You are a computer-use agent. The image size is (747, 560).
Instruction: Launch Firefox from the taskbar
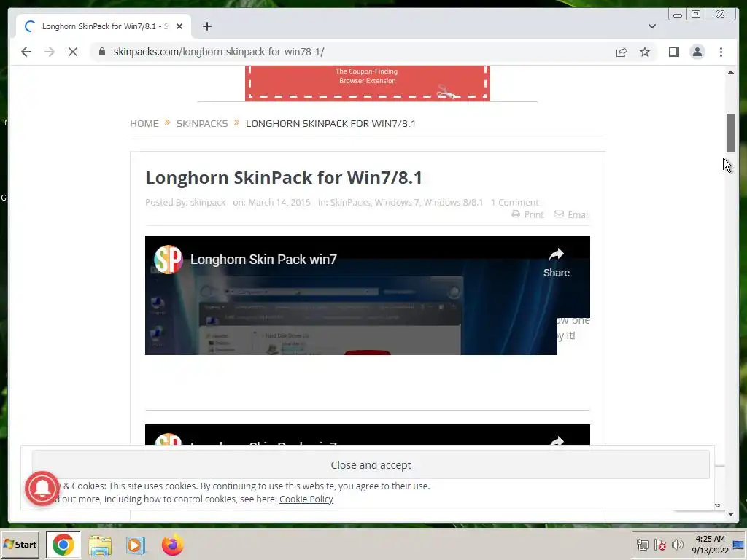click(172, 545)
